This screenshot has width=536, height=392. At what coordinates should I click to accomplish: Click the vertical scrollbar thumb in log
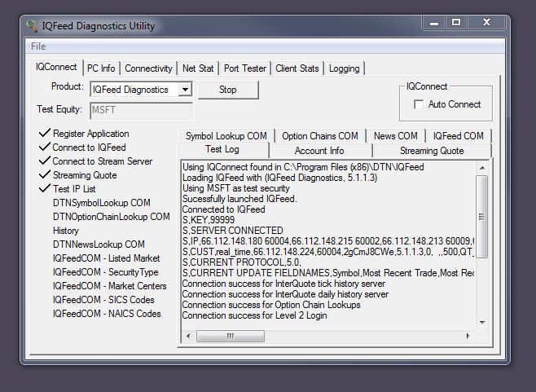pyautogui.click(x=482, y=217)
